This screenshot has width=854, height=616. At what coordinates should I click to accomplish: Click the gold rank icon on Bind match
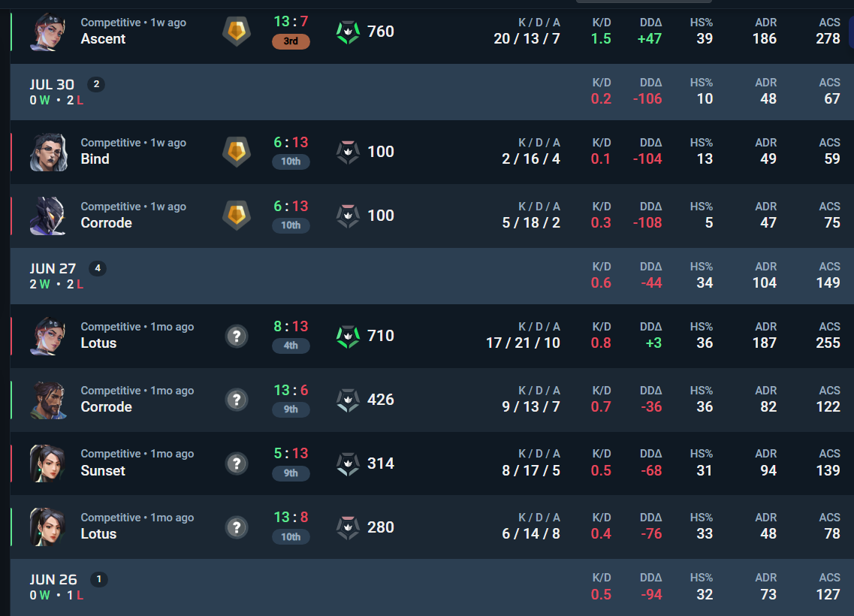pyautogui.click(x=237, y=152)
